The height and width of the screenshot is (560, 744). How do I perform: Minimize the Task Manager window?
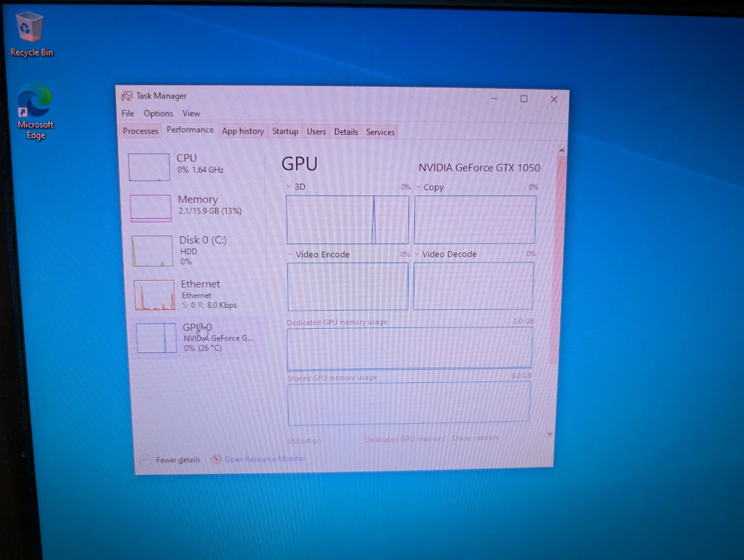point(494,98)
